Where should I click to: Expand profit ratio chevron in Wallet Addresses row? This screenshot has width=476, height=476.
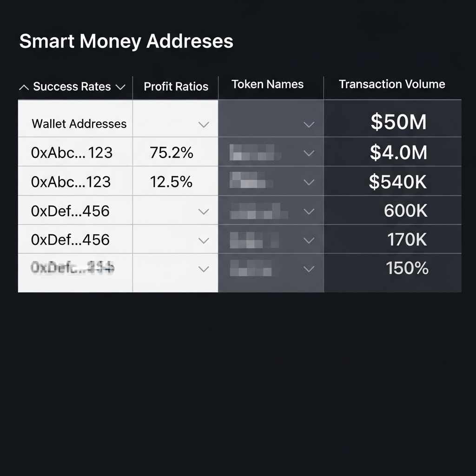coord(204,125)
